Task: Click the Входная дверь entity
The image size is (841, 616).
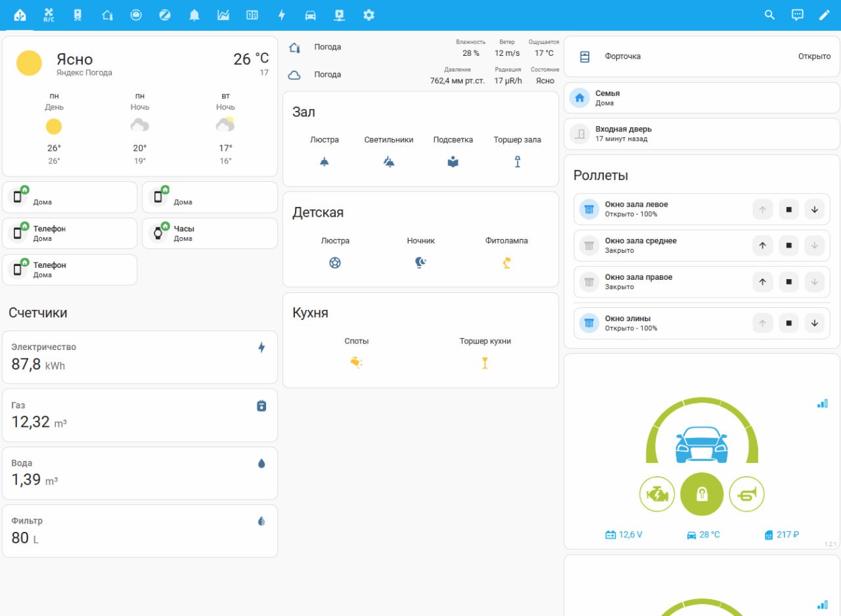Action: [702, 134]
